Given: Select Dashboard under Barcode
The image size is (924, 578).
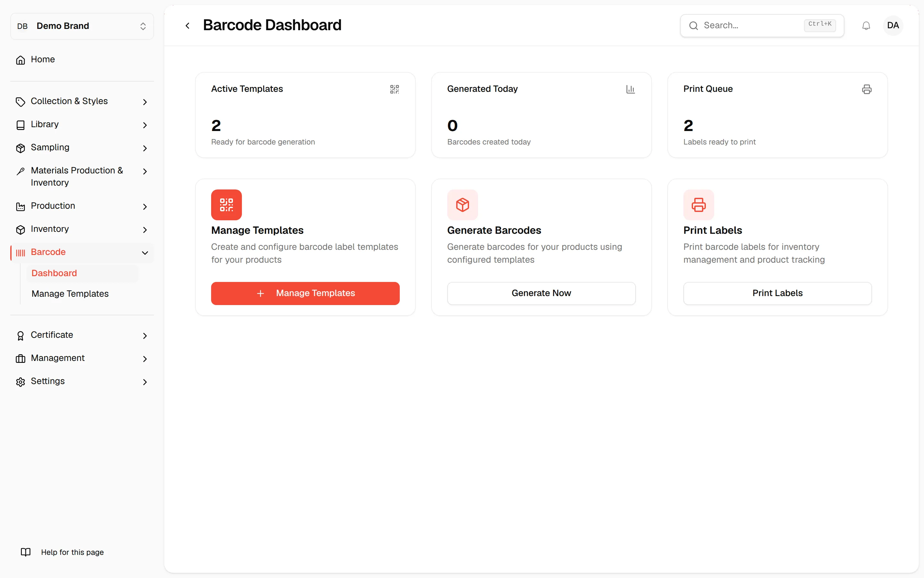Looking at the screenshot, I should tap(82, 273).
